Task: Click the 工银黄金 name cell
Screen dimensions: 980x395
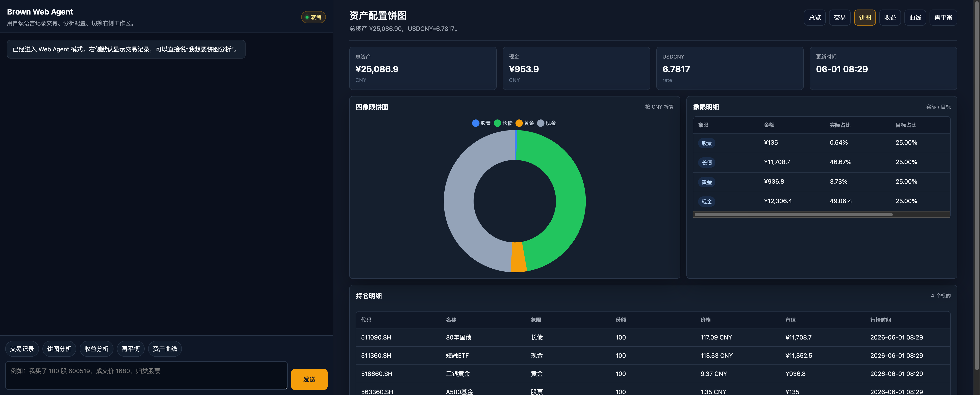Action: tap(458, 374)
